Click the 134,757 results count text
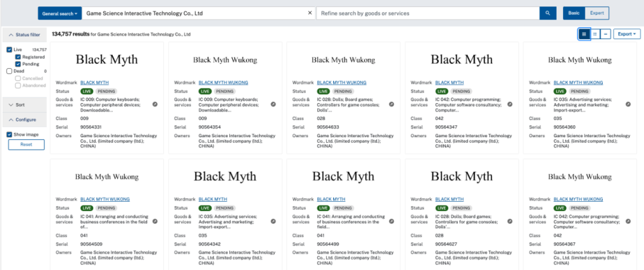 click(x=71, y=34)
